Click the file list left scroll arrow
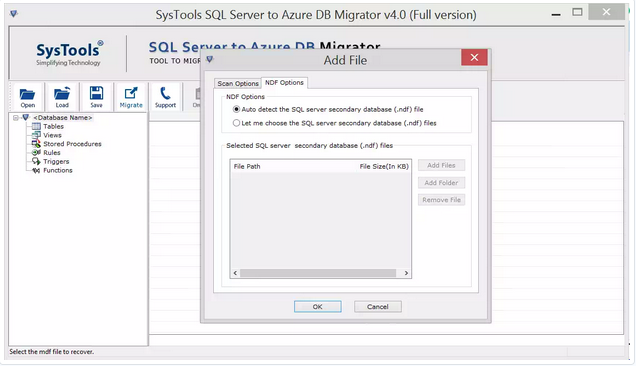Screen dimensions: 636x366 click(235, 273)
